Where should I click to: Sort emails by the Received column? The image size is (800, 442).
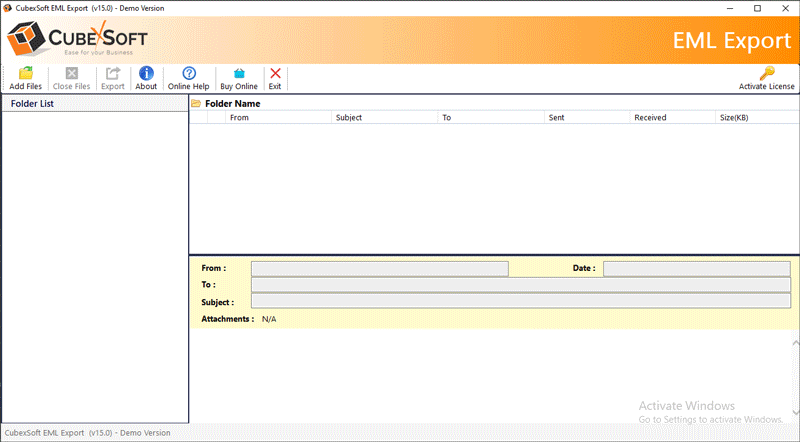(672, 117)
